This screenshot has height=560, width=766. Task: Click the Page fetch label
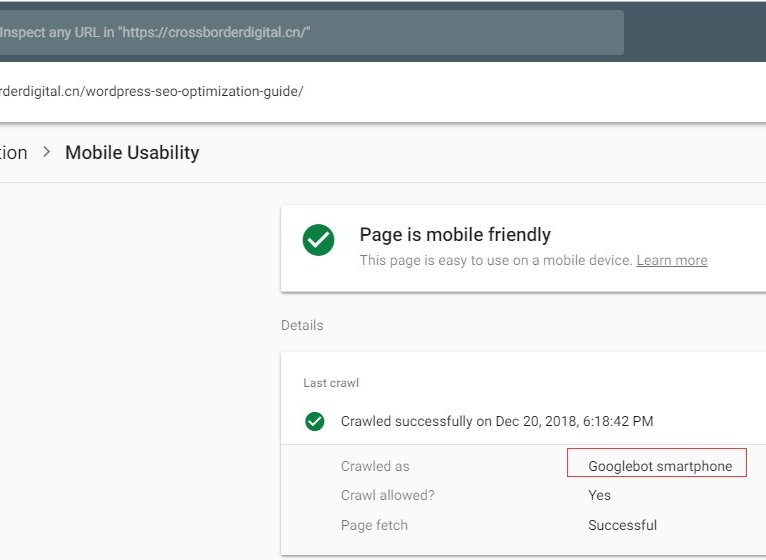pyautogui.click(x=374, y=525)
